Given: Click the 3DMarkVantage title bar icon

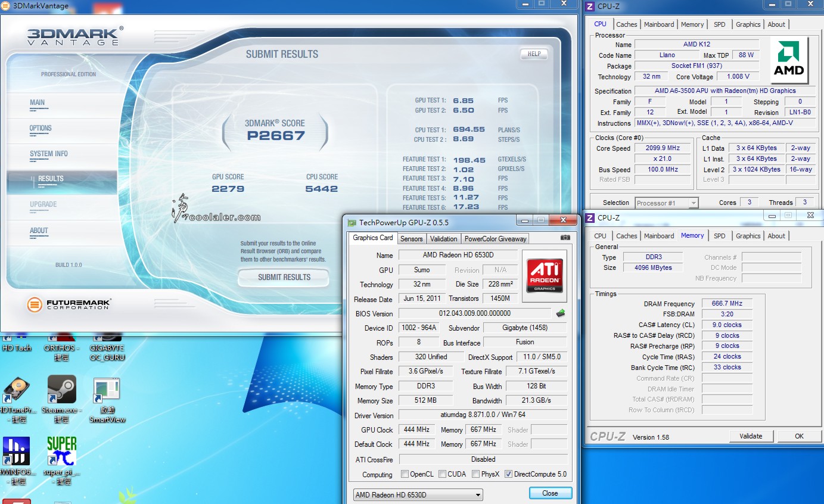Looking at the screenshot, I should (7, 6).
